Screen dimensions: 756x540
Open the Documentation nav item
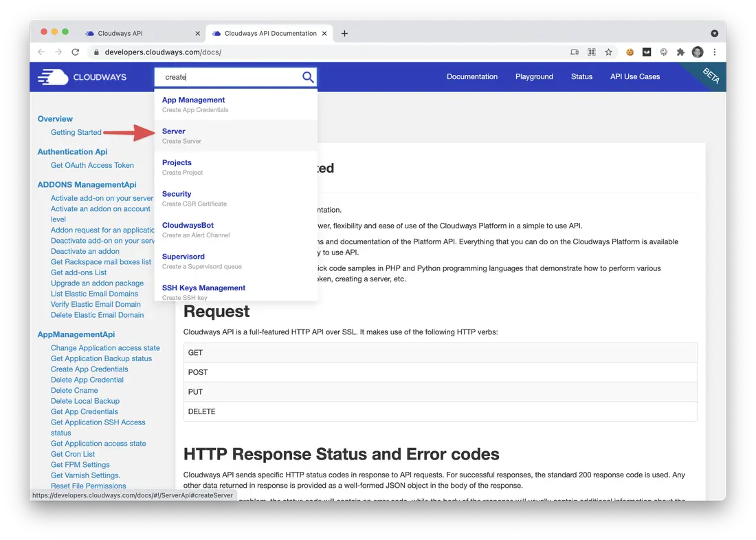[x=472, y=77]
